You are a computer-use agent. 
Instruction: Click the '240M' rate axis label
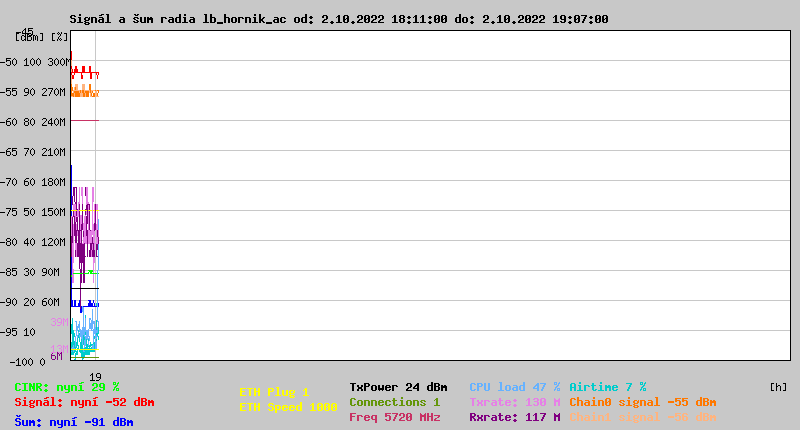coord(54,122)
